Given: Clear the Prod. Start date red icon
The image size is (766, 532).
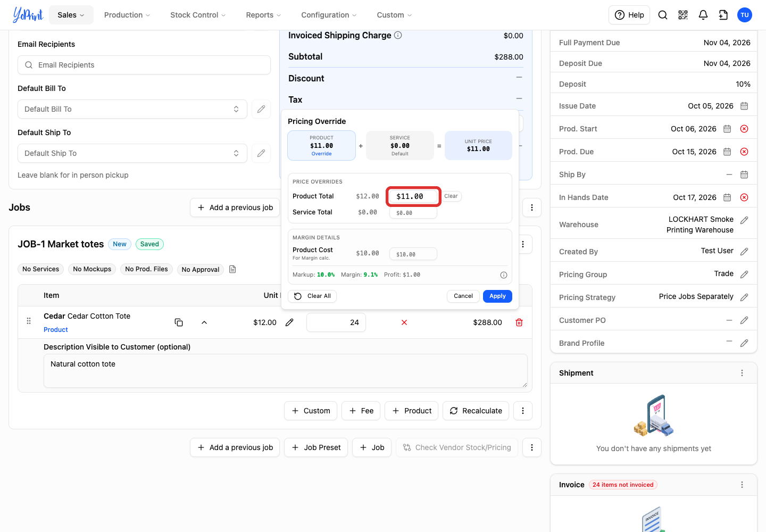Looking at the screenshot, I should 744,129.
